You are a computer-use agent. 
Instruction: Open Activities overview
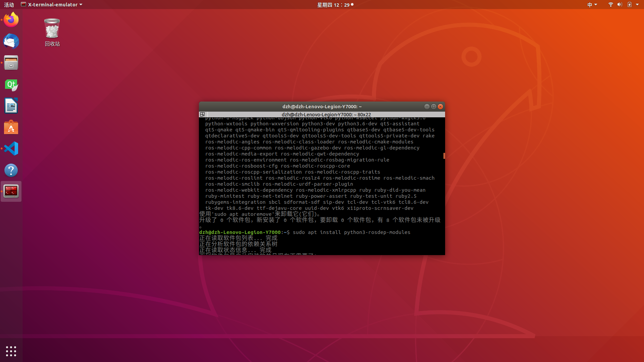[9, 5]
